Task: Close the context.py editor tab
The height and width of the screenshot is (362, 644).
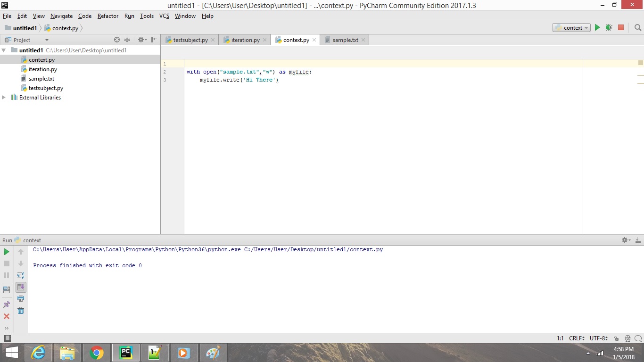Action: pos(314,40)
